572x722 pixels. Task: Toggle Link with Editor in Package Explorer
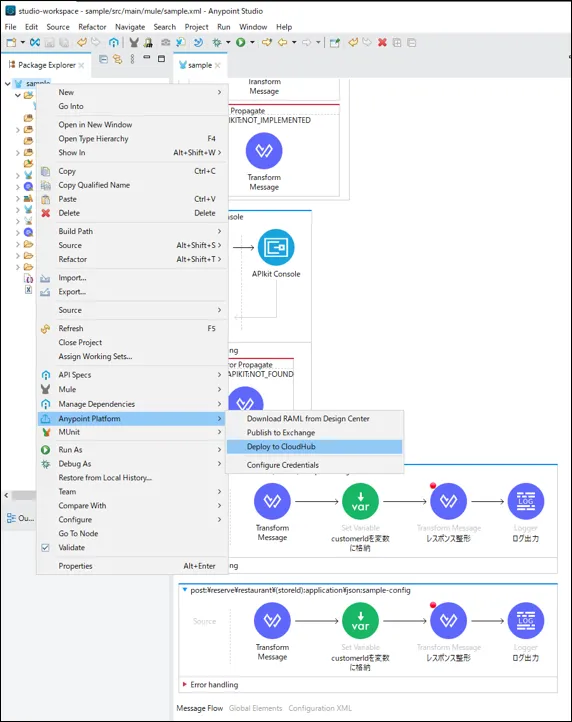pyautogui.click(x=117, y=59)
